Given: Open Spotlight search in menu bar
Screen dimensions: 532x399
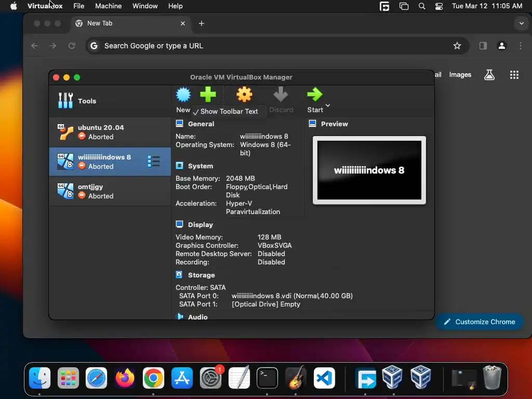Looking at the screenshot, I should click(x=422, y=6).
